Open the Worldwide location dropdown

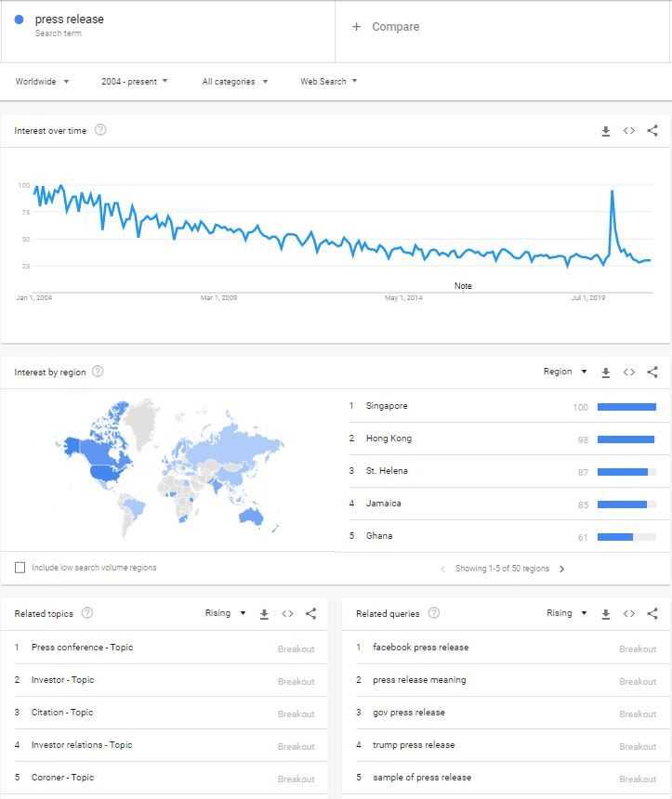[x=43, y=82]
